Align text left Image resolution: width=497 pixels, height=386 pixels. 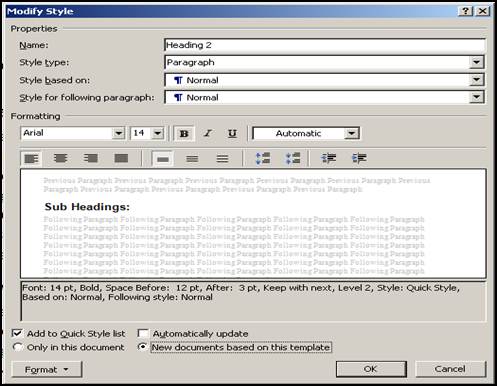[x=31, y=158]
